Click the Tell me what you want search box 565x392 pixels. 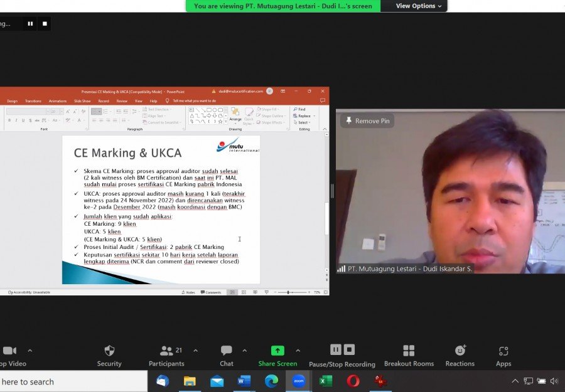(191, 101)
